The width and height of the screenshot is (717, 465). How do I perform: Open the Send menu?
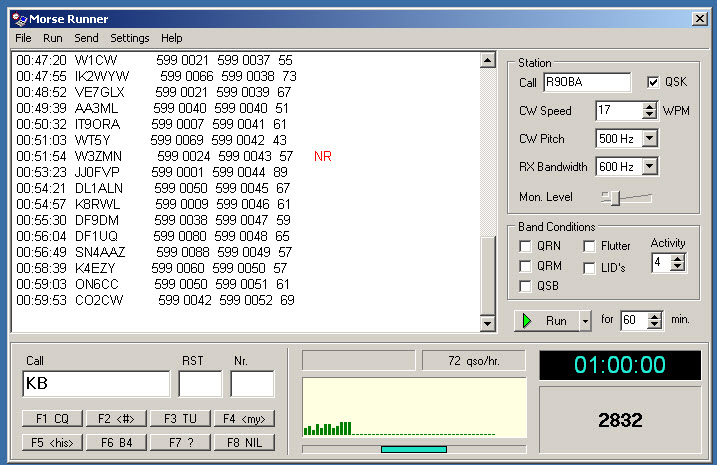pyautogui.click(x=86, y=38)
